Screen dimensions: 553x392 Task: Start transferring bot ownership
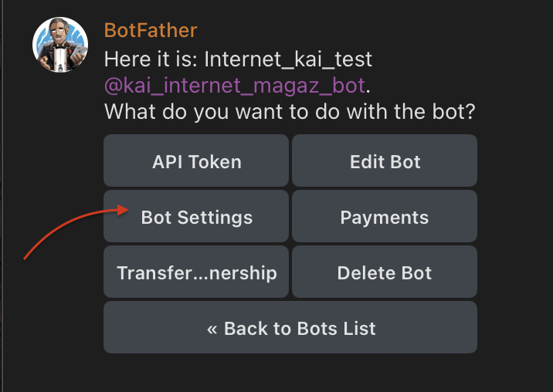(x=196, y=273)
